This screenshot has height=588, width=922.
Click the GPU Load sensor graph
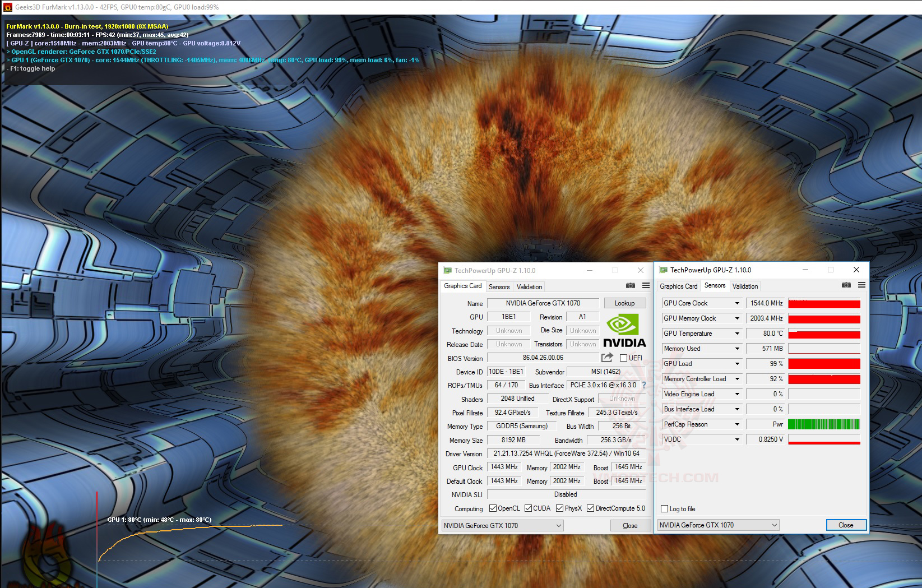pyautogui.click(x=824, y=364)
